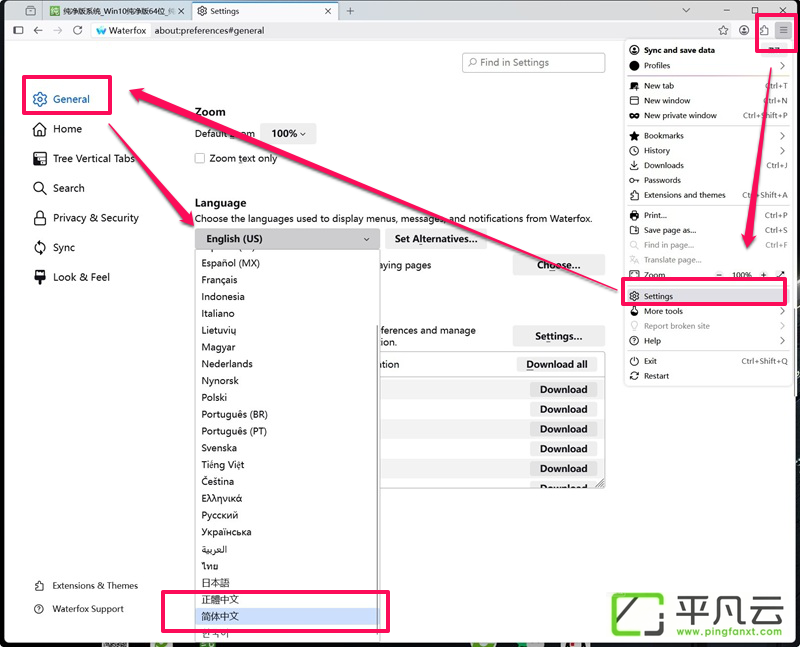Select Português (BR) language option
The height and width of the screenshot is (647, 800).
[x=287, y=414]
